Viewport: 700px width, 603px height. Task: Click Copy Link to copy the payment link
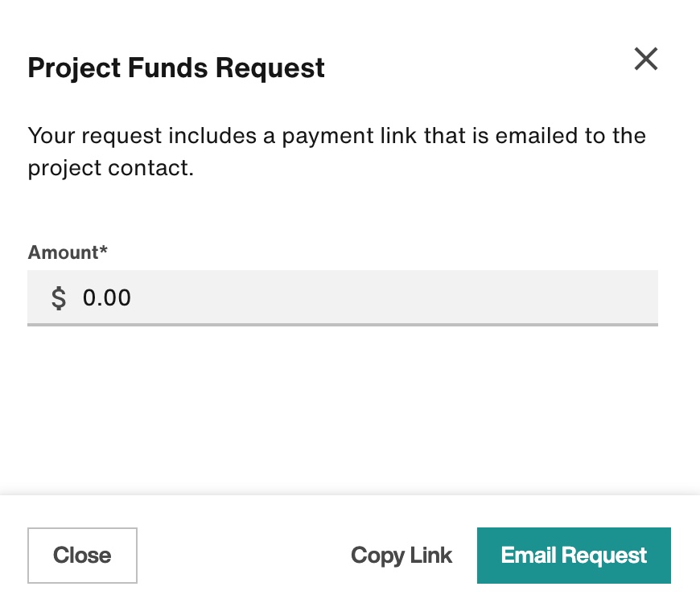click(401, 555)
